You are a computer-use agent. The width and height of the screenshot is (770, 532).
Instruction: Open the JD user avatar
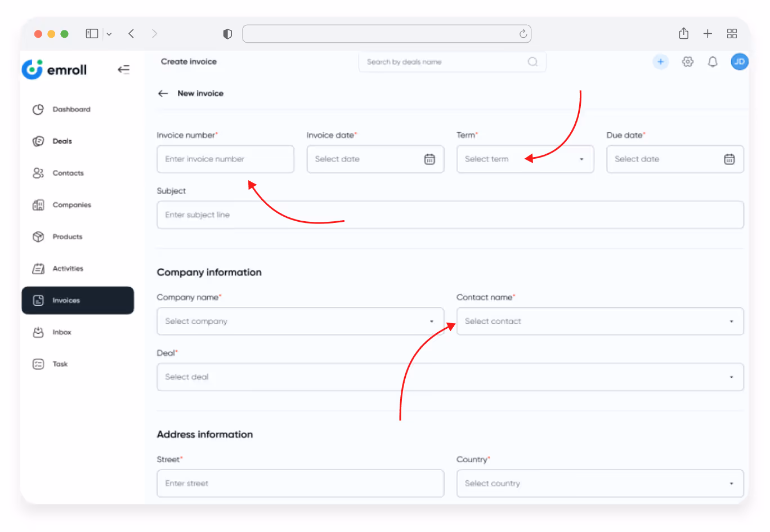740,61
